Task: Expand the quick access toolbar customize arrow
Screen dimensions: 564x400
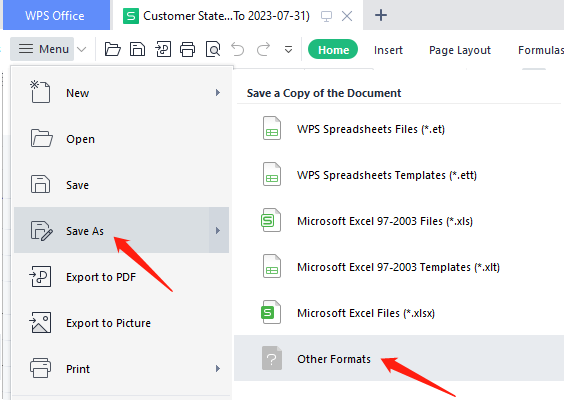Action: pyautogui.click(x=288, y=49)
